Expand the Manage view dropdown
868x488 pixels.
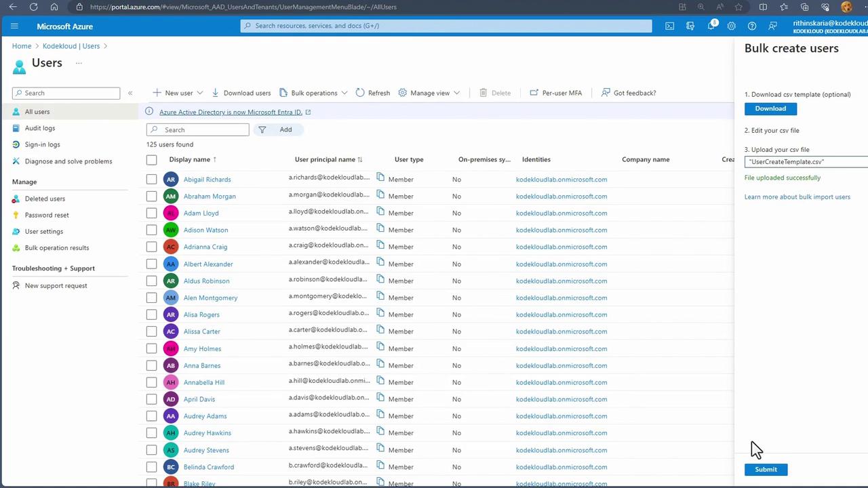point(429,93)
